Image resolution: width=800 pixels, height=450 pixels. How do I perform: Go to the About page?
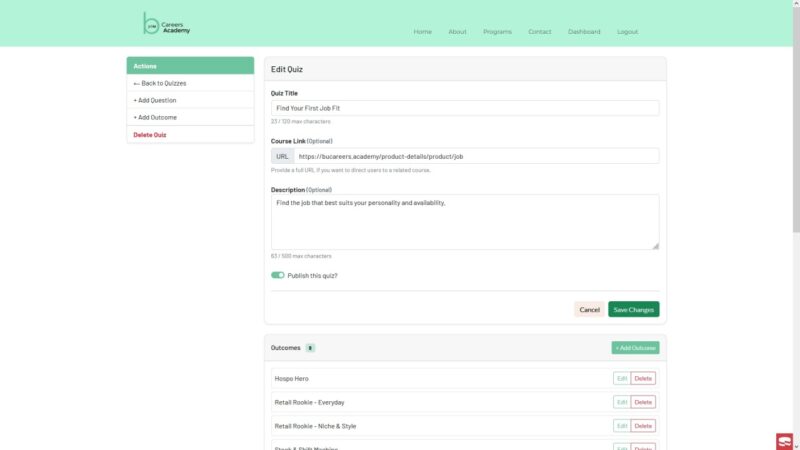tap(457, 32)
